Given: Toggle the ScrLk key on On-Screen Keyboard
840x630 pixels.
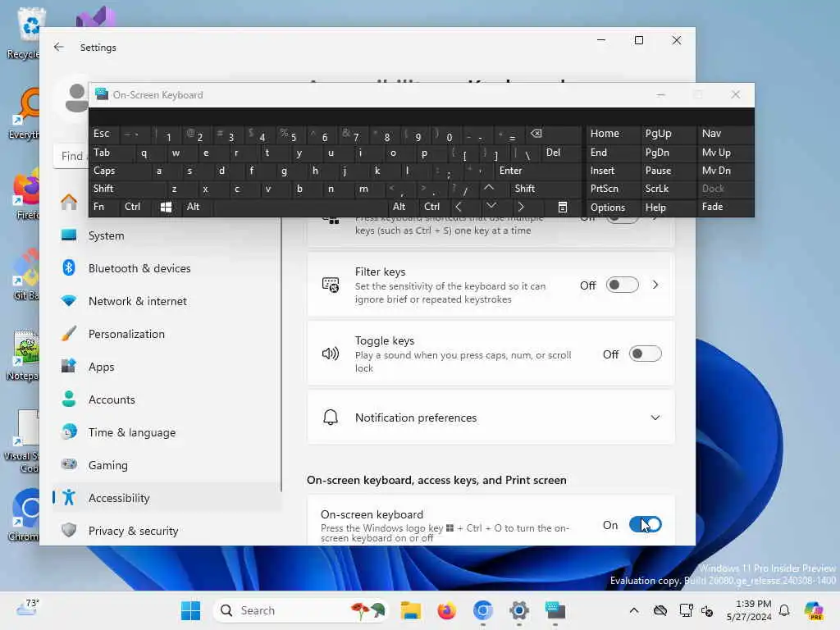Looking at the screenshot, I should (x=667, y=189).
